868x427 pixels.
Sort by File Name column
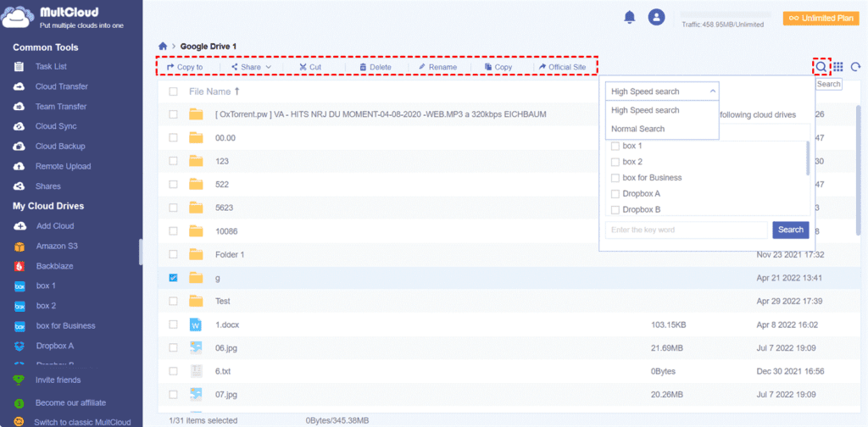214,91
